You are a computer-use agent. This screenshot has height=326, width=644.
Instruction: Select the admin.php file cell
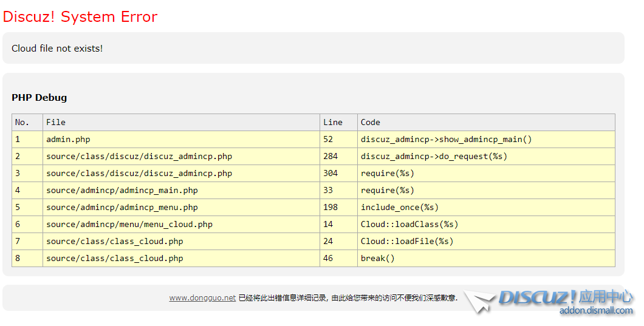coord(68,140)
